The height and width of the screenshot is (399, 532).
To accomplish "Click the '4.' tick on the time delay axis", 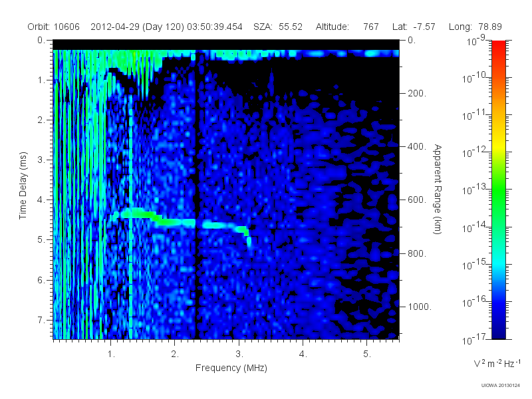I will [x=41, y=200].
